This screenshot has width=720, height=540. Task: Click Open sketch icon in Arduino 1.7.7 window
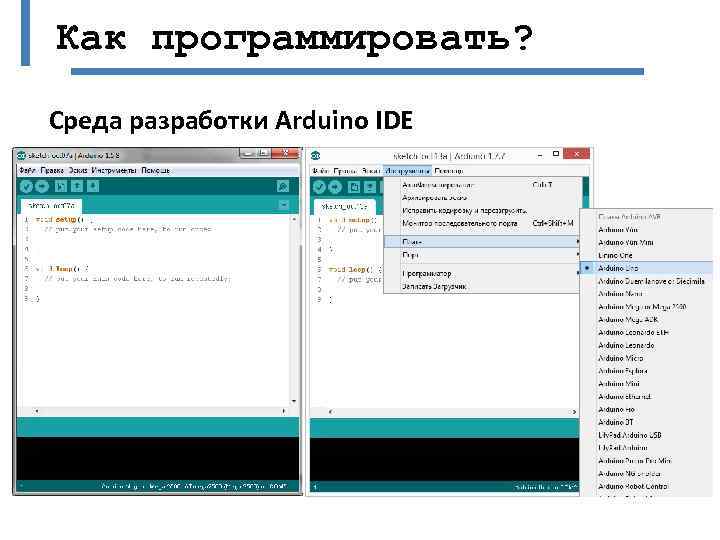[370, 187]
